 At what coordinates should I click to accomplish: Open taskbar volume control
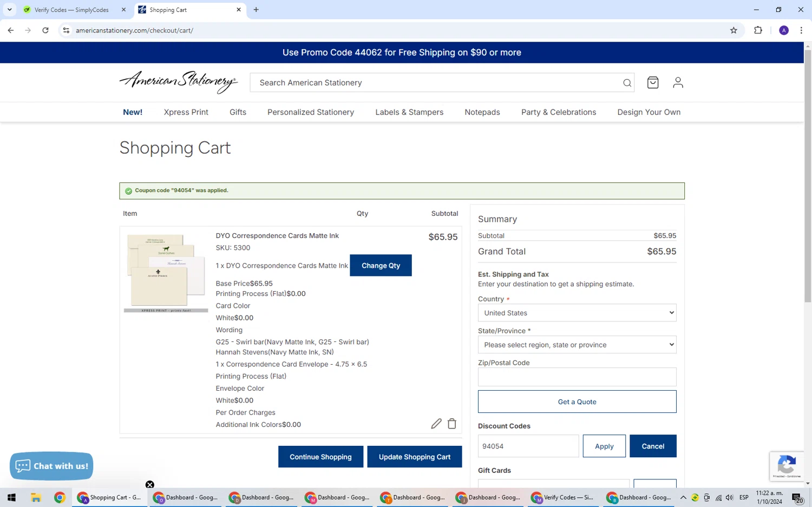point(729,497)
